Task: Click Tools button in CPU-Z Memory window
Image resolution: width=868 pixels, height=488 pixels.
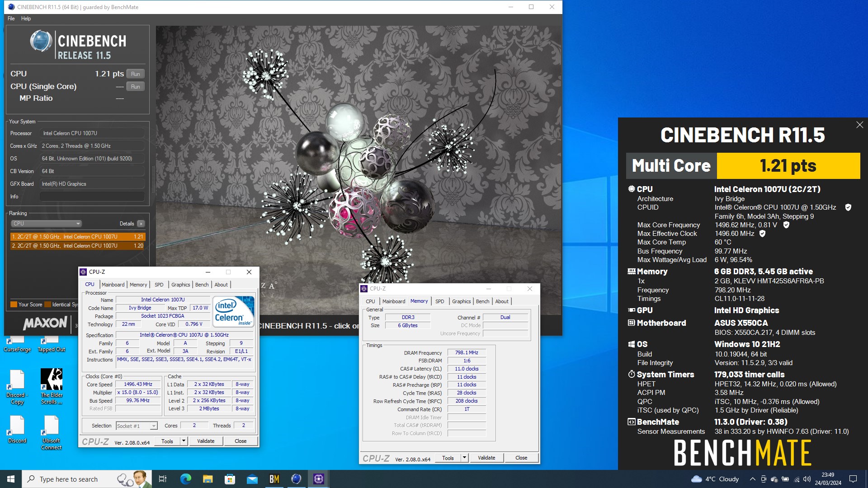Action: [448, 458]
